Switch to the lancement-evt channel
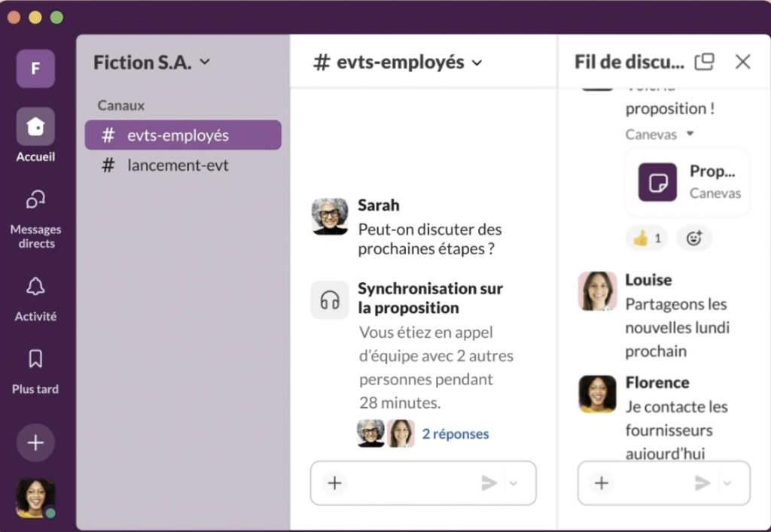 [x=178, y=166]
